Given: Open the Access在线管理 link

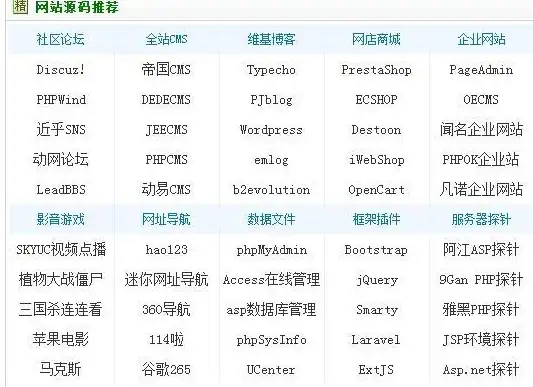Looking at the screenshot, I should (271, 280).
